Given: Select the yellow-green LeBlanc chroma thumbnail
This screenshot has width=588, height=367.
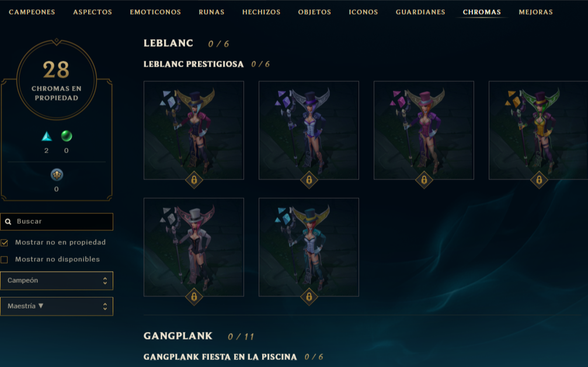Looking at the screenshot, I should [x=538, y=130].
